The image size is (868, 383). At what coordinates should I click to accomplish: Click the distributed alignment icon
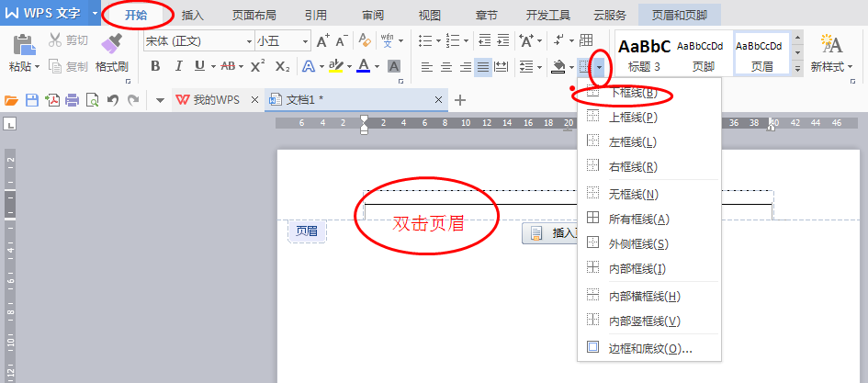(x=502, y=67)
